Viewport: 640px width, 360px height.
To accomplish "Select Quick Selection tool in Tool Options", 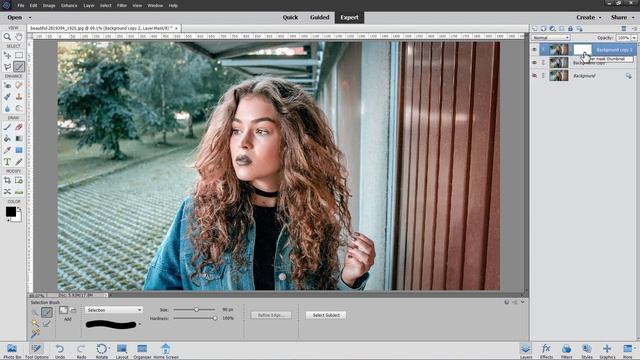I will [x=36, y=313].
